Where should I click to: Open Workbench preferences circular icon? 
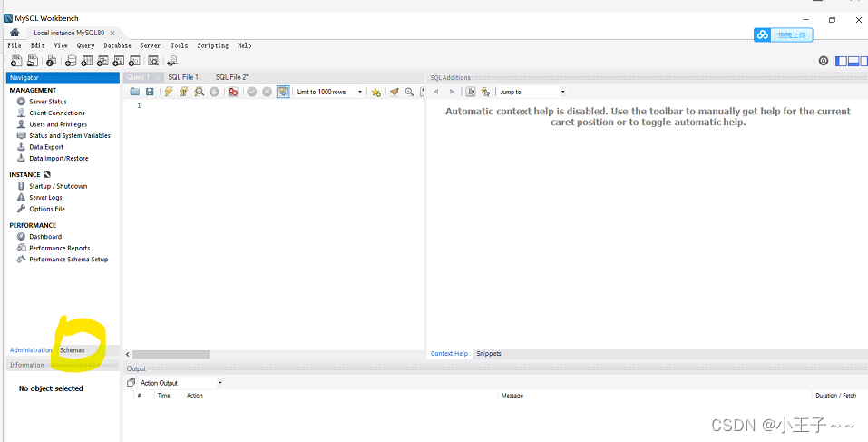click(x=824, y=61)
